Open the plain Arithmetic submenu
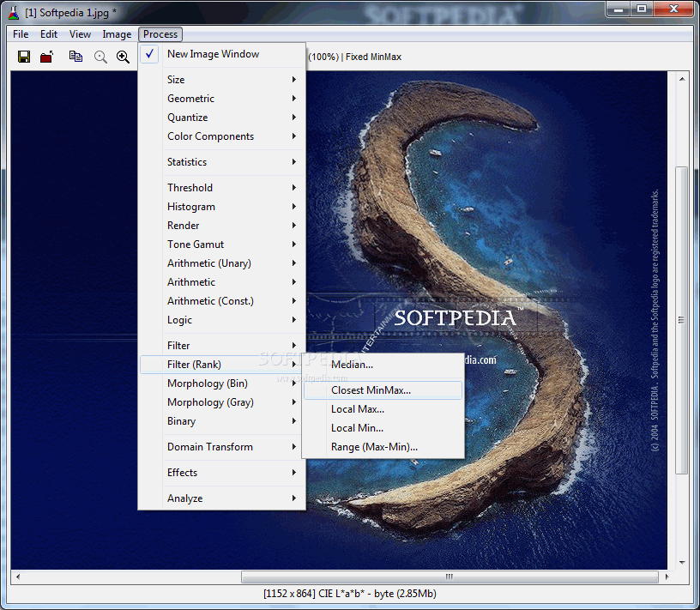700x610 pixels. pos(222,282)
